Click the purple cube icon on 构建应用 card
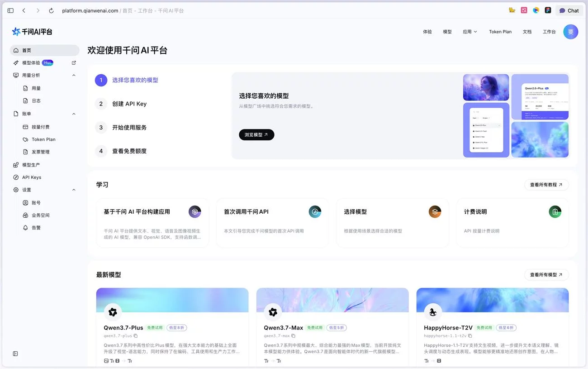The image size is (588, 369). coord(195,211)
